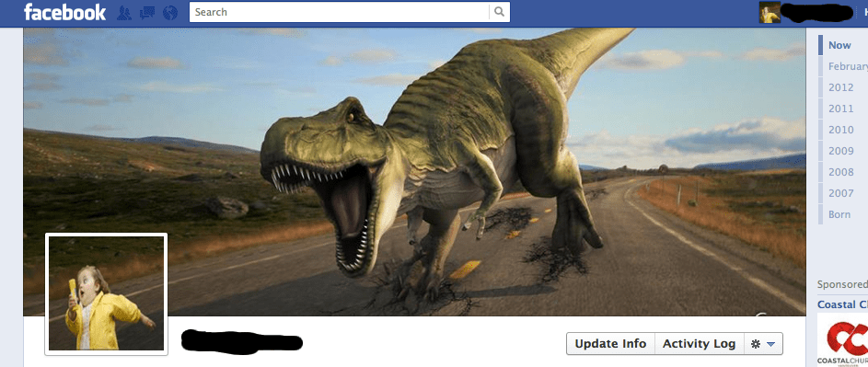868x367 pixels.
Task: Click the search magnifier icon
Action: [x=499, y=12]
